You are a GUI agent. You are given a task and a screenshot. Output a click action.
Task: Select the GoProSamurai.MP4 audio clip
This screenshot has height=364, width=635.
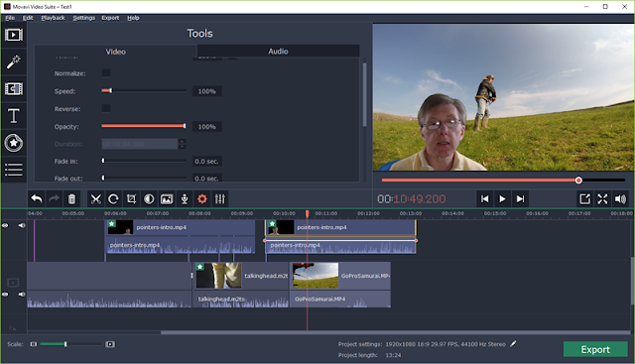click(340, 300)
